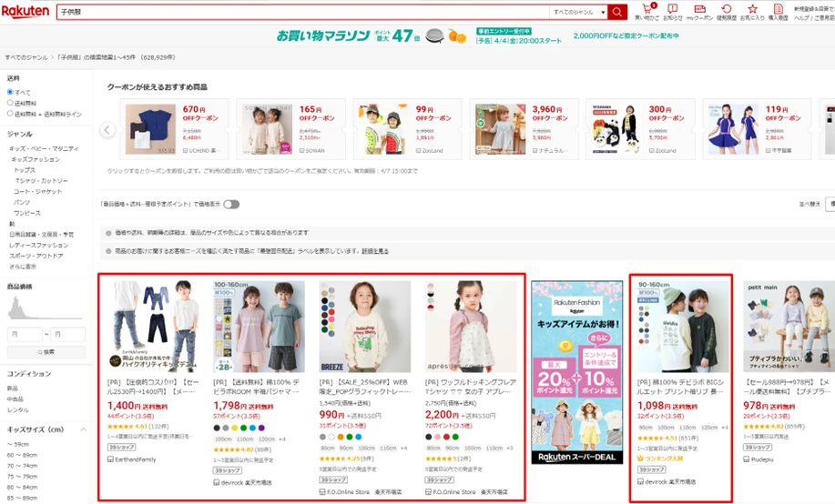Select トップス category in genre list
Screen dimensions: 835x504
[x=25, y=169]
